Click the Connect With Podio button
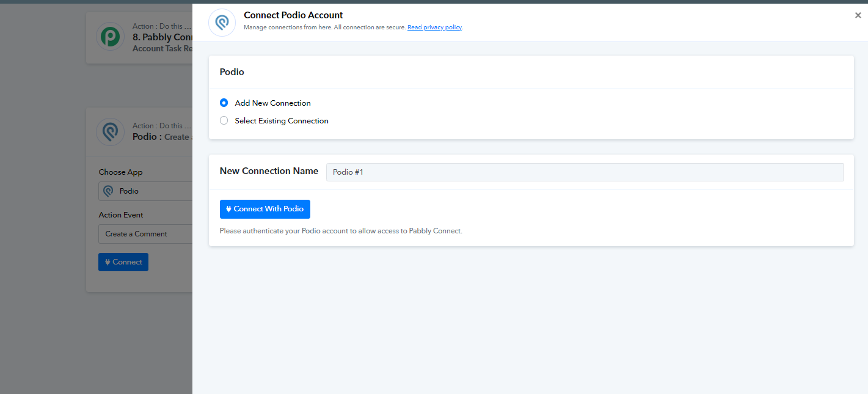868x394 pixels. pos(265,209)
